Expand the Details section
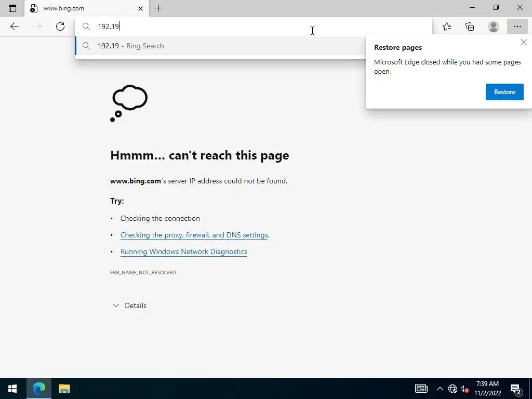Screen dimensions: 532x399 [x=129, y=305]
